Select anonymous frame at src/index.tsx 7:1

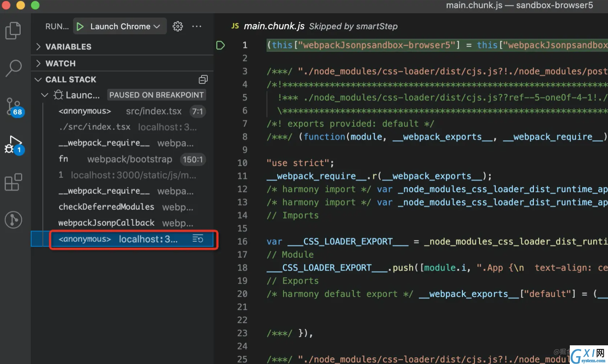tap(122, 111)
